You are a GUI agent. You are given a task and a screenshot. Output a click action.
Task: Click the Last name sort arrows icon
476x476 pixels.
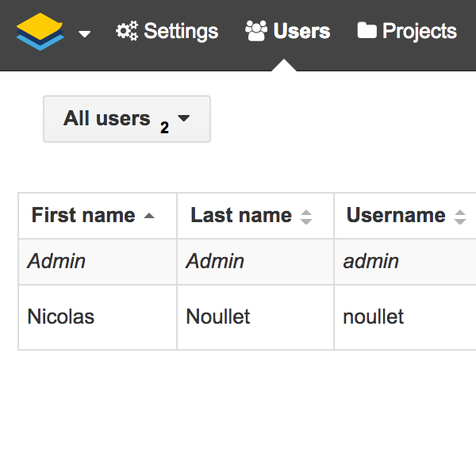click(x=306, y=217)
